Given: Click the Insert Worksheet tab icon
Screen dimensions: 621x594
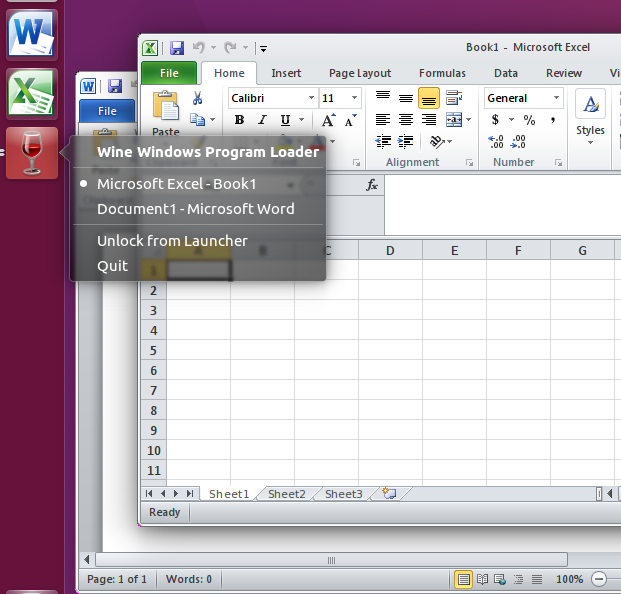Looking at the screenshot, I should click(389, 493).
